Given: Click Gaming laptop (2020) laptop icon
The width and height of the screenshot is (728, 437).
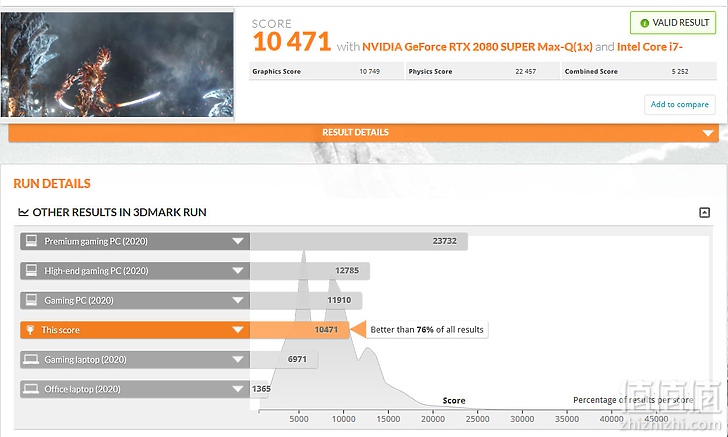Looking at the screenshot, I should (31, 359).
